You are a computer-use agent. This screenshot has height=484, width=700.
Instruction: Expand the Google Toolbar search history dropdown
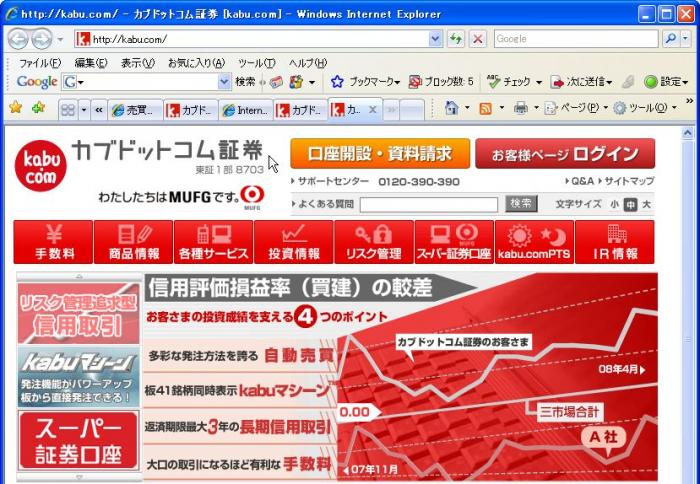[225, 82]
